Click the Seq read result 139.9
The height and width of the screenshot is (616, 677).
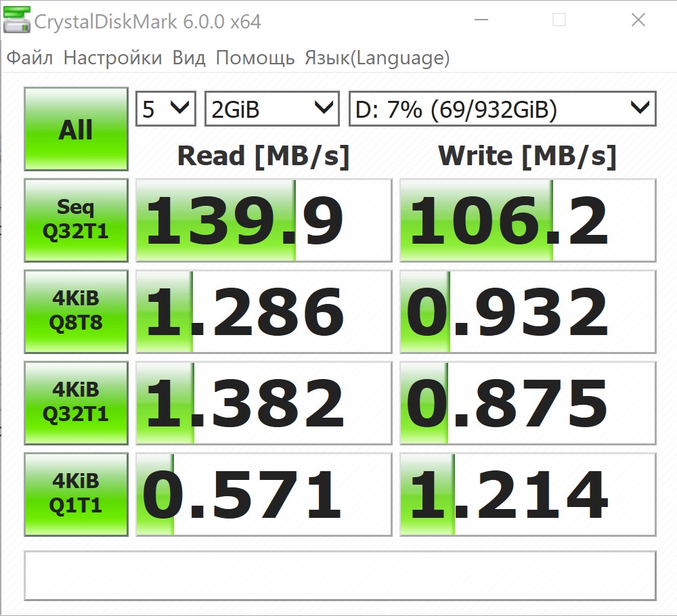pos(264,220)
